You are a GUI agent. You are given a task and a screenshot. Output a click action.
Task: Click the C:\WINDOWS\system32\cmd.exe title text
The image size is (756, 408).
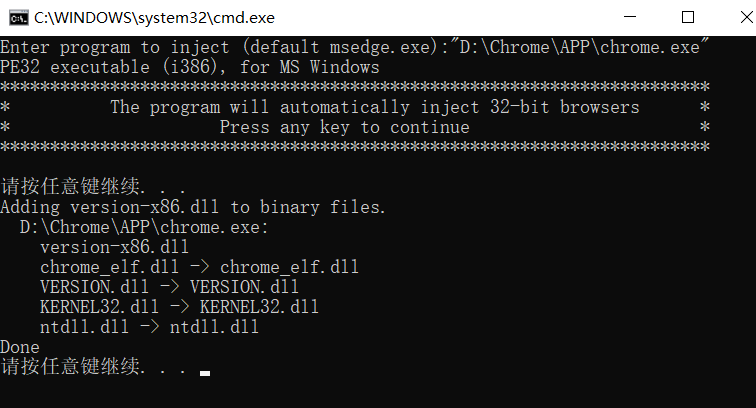[x=154, y=18]
